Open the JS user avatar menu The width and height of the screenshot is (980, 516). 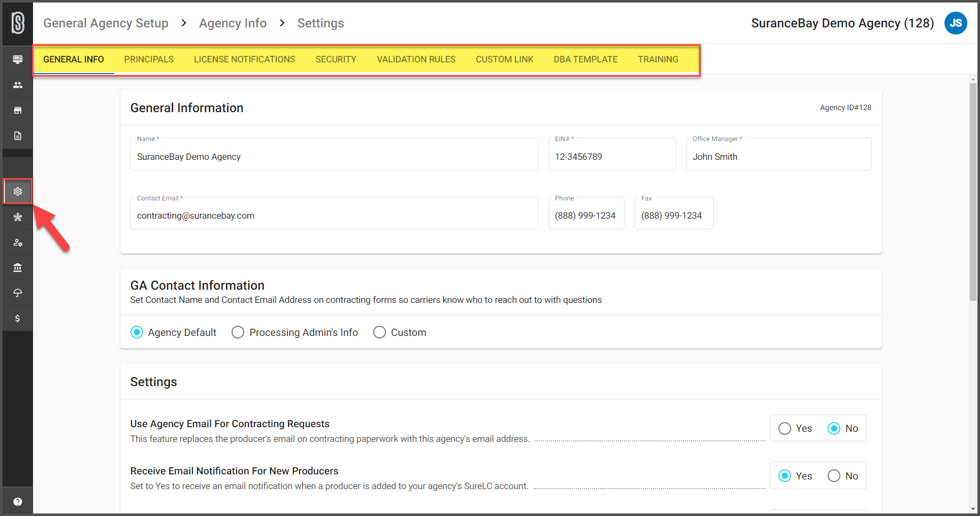pos(956,23)
